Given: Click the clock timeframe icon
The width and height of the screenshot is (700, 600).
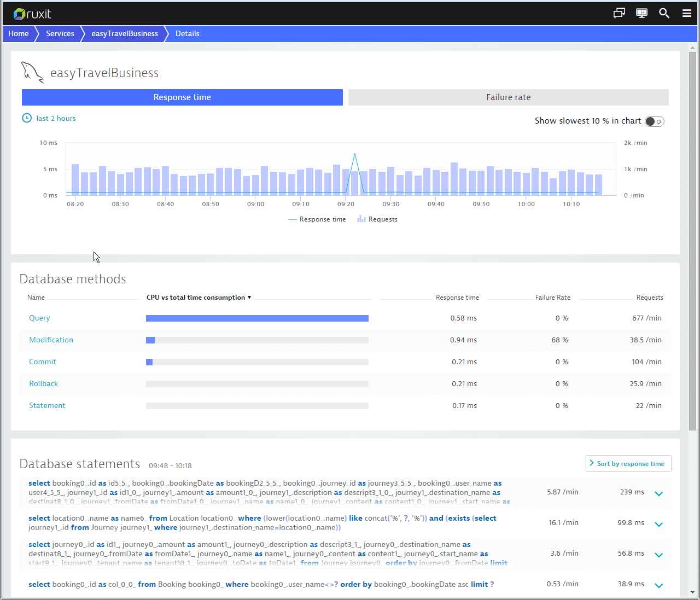Looking at the screenshot, I should point(27,118).
